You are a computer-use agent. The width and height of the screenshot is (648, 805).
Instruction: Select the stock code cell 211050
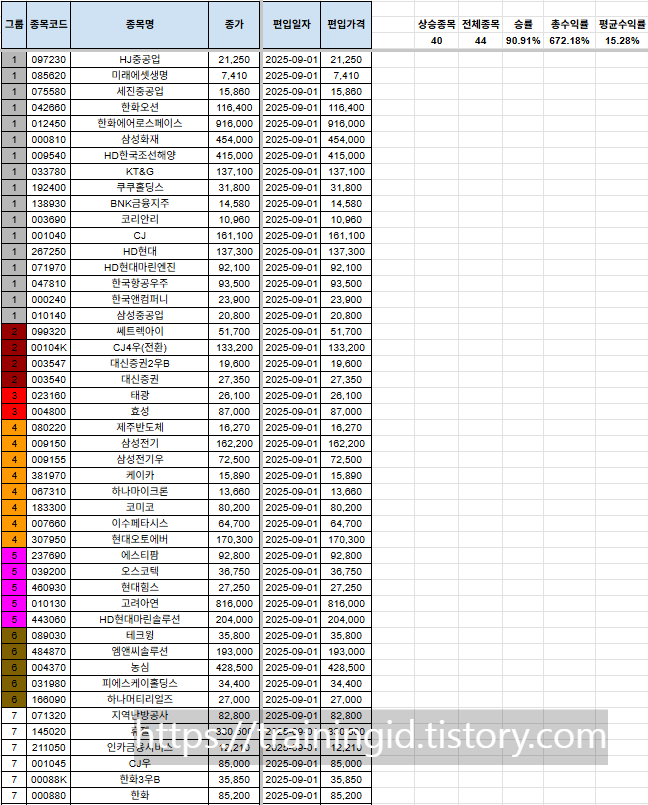click(x=48, y=748)
